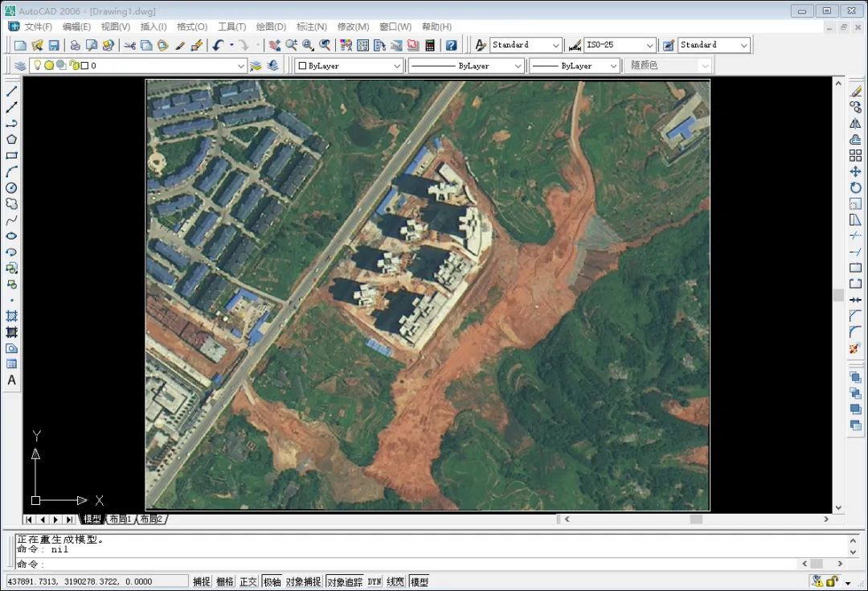868x591 pixels.
Task: Click the Match Properties brush icon
Action: (180, 45)
